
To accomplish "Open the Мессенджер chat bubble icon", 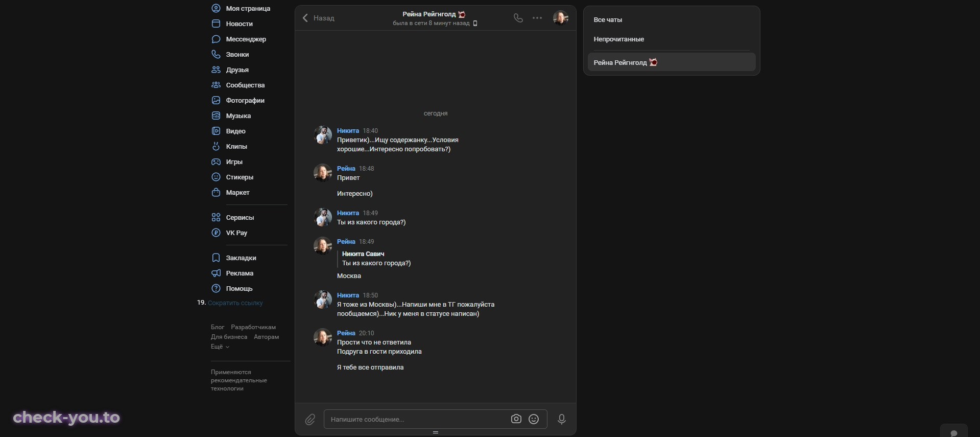I will tap(216, 39).
